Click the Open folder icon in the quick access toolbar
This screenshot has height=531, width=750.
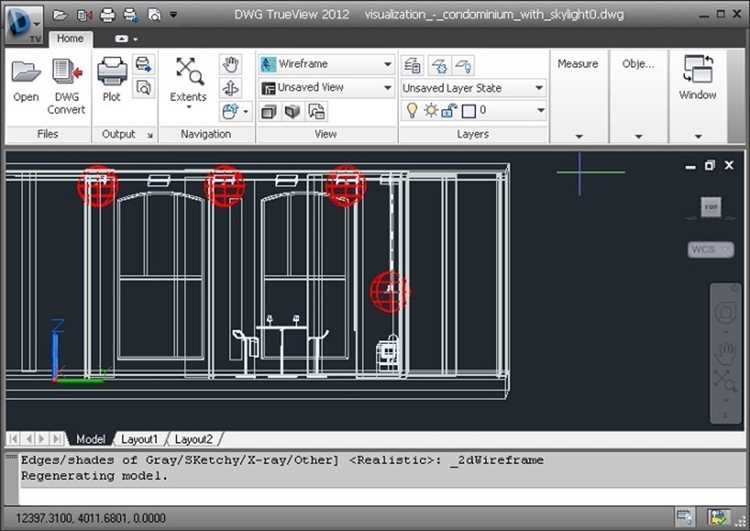click(x=59, y=15)
